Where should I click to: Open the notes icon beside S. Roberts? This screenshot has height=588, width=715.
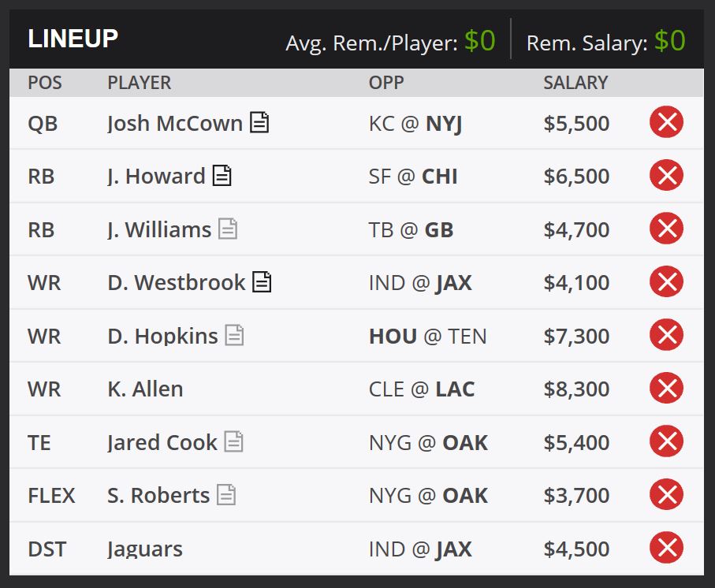[226, 495]
